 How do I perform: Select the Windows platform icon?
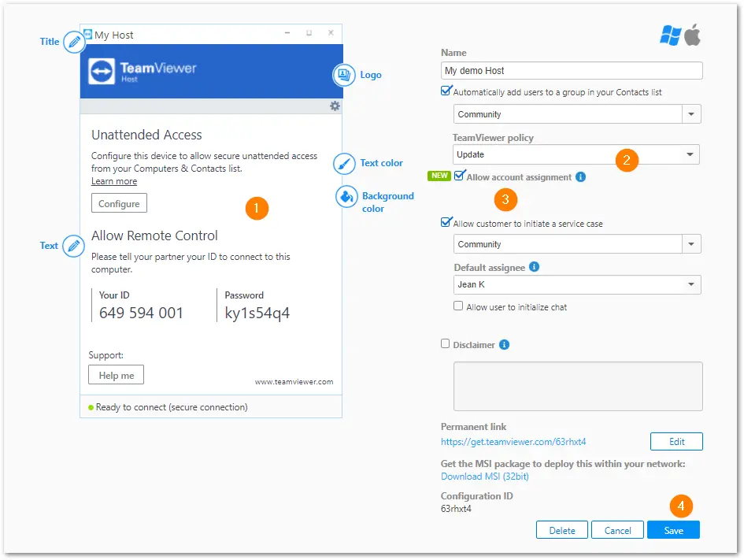tap(671, 35)
